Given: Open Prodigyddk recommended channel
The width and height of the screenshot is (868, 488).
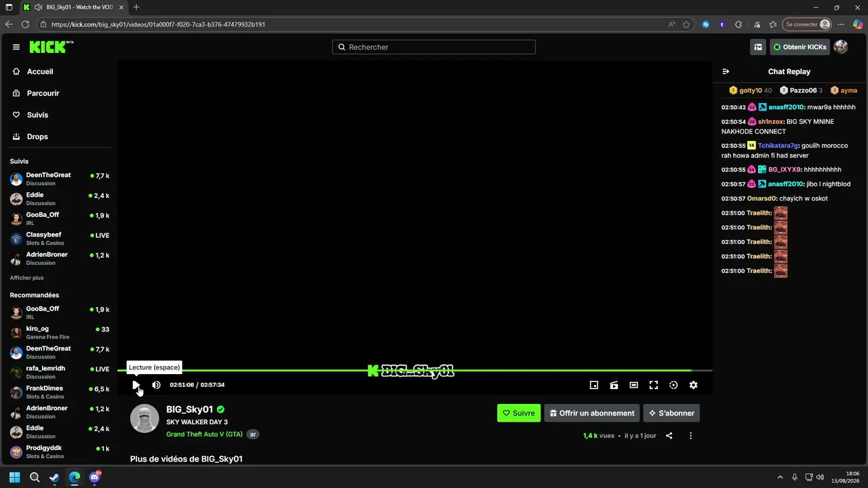Looking at the screenshot, I should tap(60, 451).
